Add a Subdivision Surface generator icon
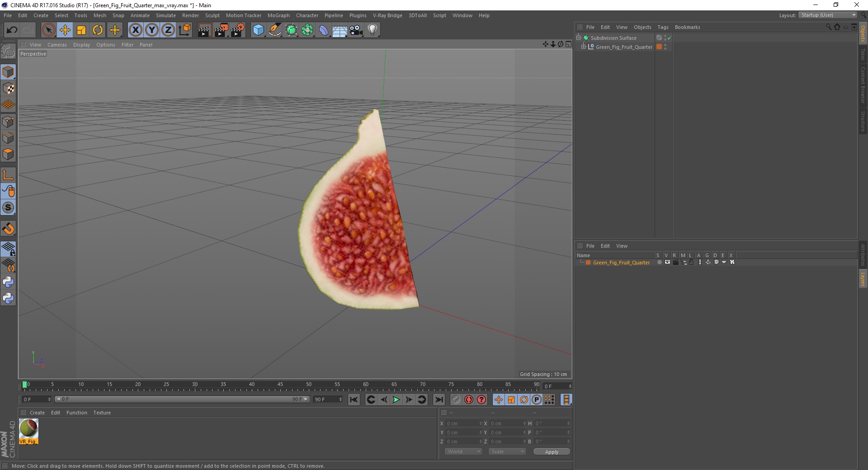Image resolution: width=868 pixels, height=470 pixels. coord(291,30)
